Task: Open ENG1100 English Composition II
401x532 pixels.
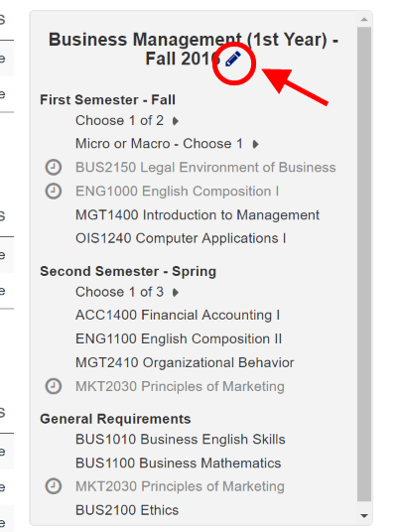Action: 179,338
